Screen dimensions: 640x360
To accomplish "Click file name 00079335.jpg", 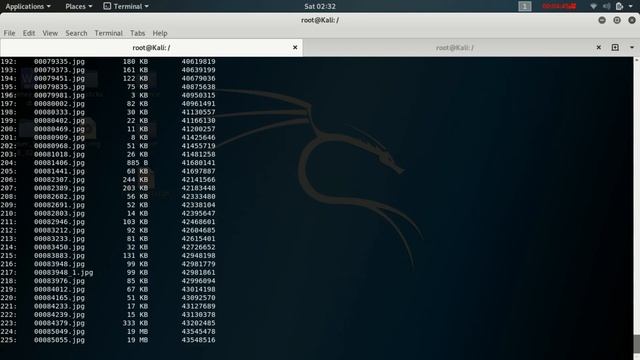I will [59, 62].
